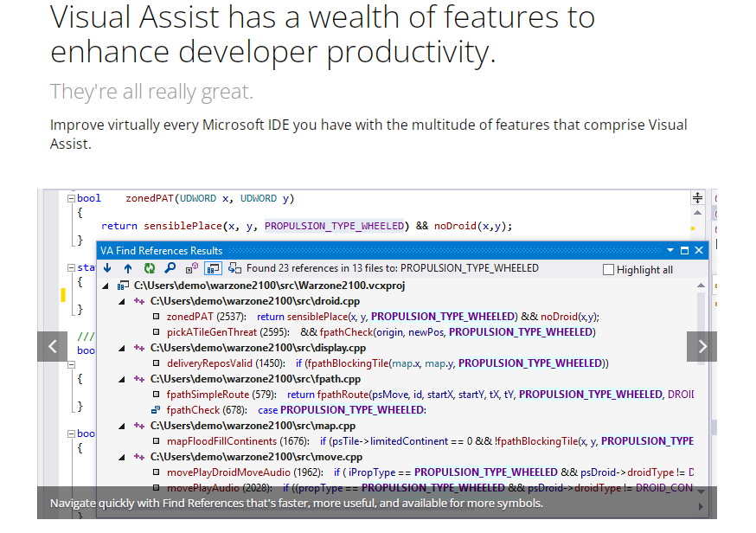This screenshot has width=756, height=533.
Task: Go back using the left carousel arrow
Action: (52, 346)
